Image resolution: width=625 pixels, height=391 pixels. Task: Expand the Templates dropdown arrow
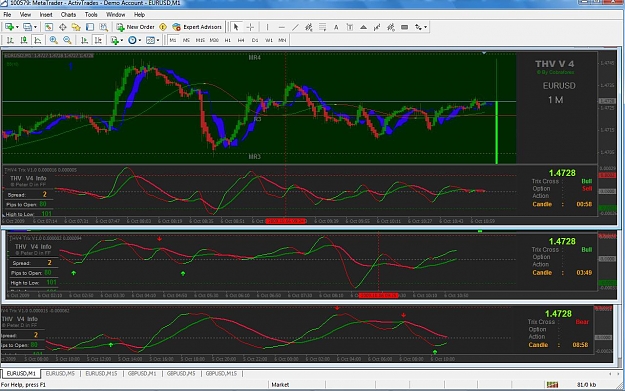pos(158,40)
